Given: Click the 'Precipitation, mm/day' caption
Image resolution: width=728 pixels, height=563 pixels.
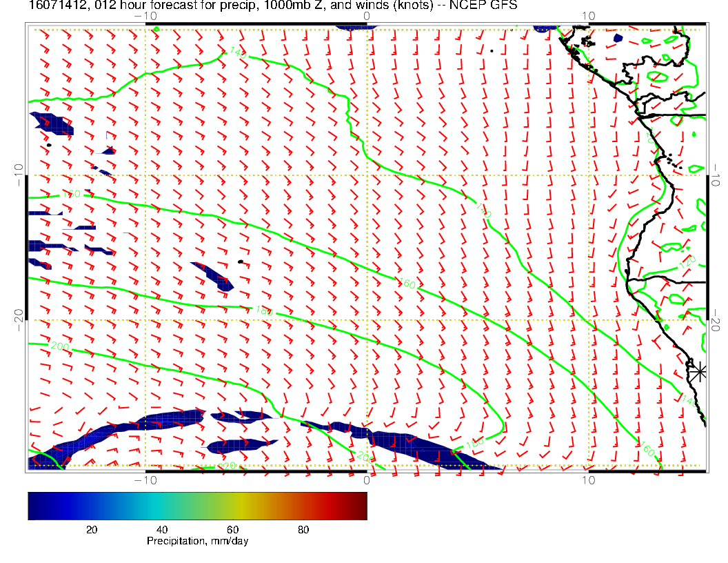Looking at the screenshot, I should 197,541.
